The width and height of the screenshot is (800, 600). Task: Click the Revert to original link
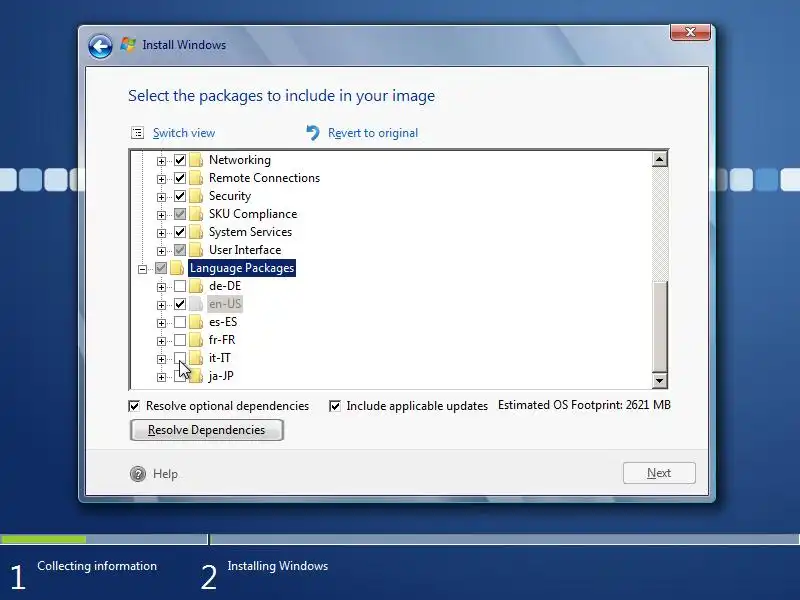coord(373,133)
